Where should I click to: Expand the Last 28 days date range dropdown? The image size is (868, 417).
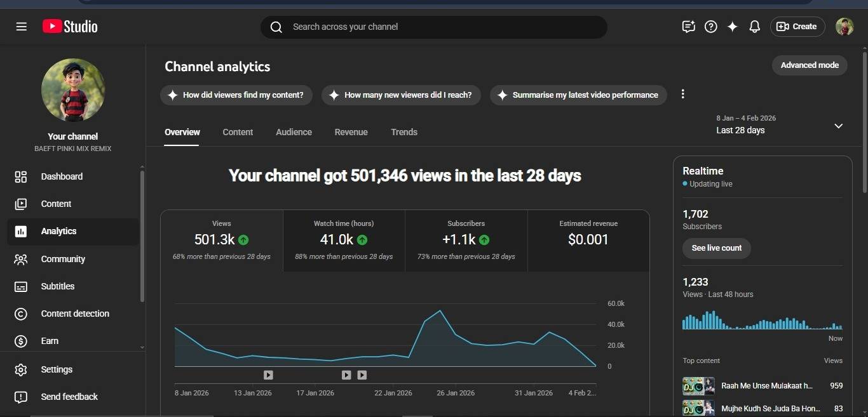pos(838,126)
